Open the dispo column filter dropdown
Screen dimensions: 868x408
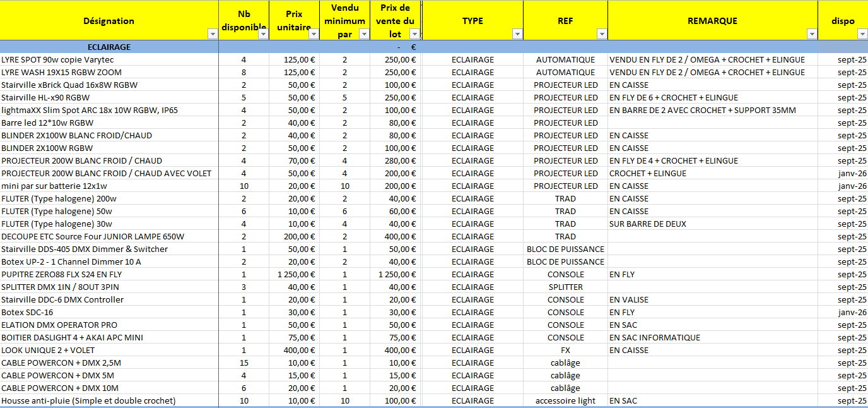[x=863, y=34]
